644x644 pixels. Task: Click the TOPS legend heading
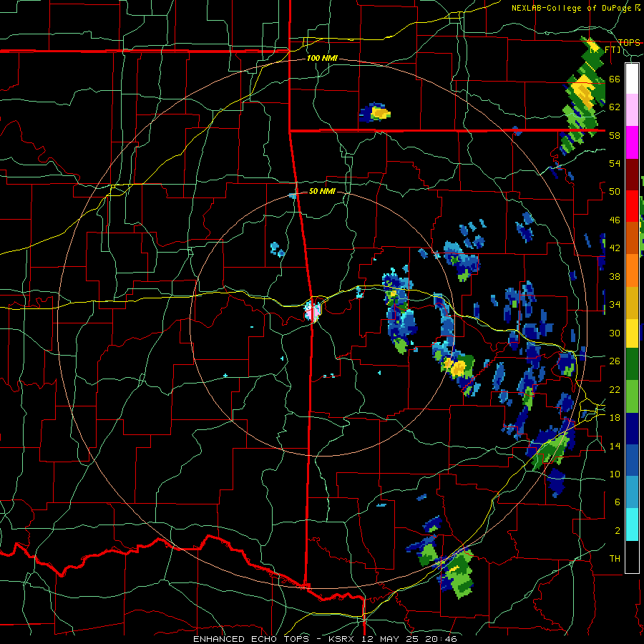click(x=629, y=43)
